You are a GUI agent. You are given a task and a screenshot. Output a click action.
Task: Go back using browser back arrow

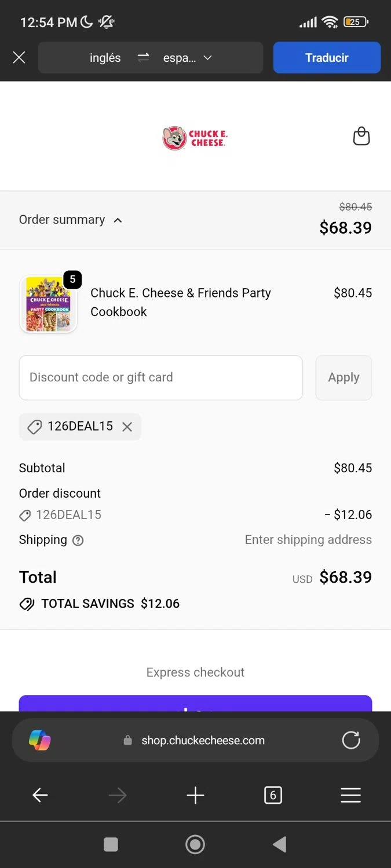[x=40, y=796]
